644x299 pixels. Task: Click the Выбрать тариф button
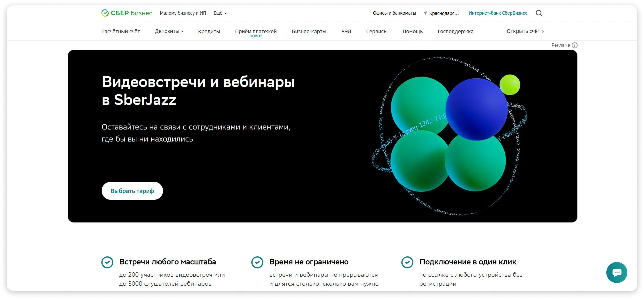point(132,191)
